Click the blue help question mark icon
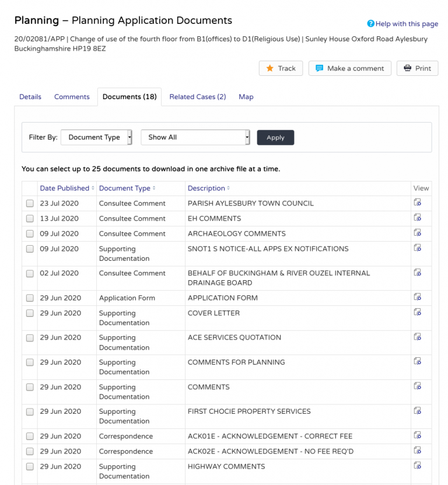The image size is (448, 485). click(x=370, y=24)
